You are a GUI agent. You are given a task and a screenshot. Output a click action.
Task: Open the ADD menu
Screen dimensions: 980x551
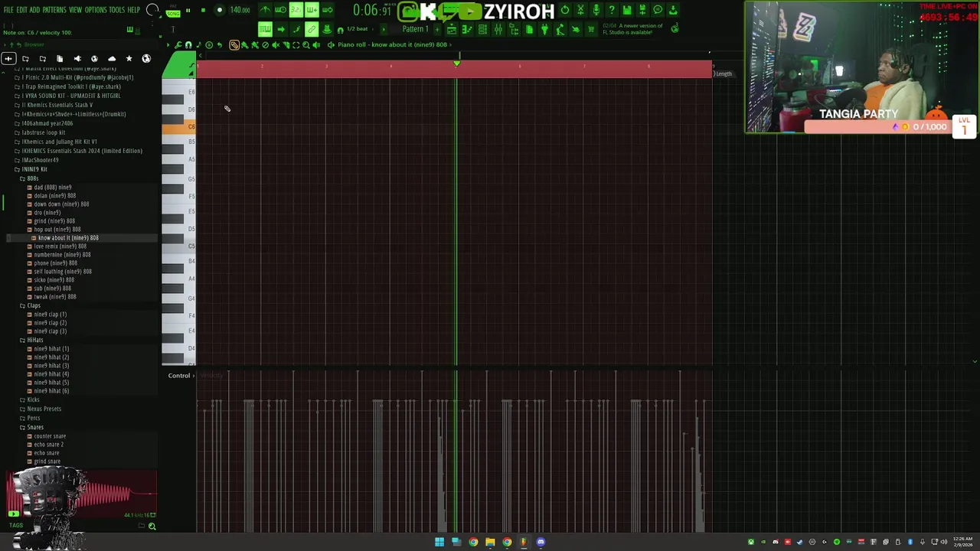[34, 10]
